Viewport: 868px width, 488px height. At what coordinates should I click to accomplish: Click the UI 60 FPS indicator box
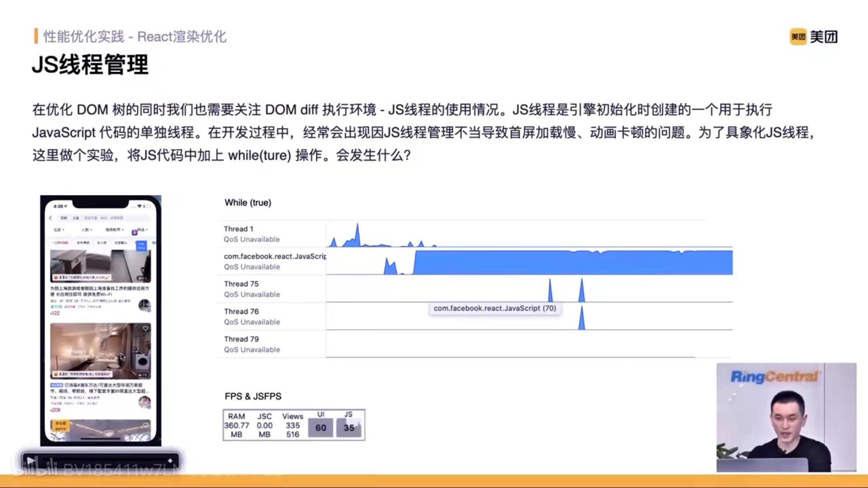point(321,427)
